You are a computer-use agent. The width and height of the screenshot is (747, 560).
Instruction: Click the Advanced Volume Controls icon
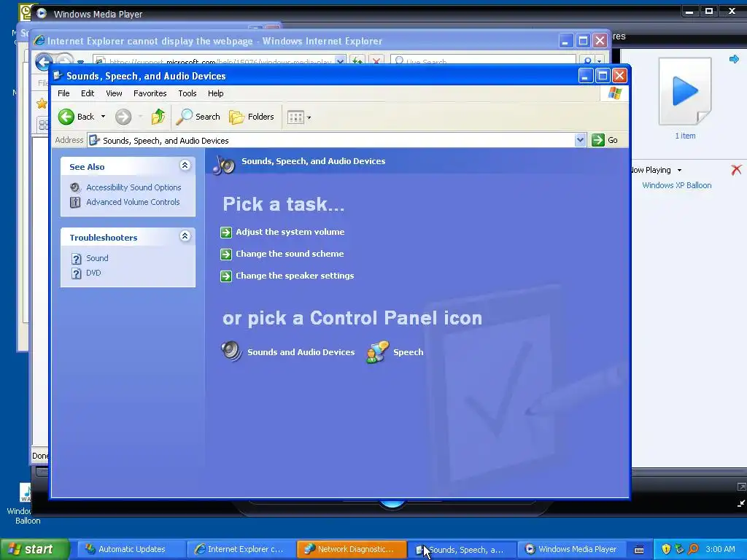click(75, 202)
